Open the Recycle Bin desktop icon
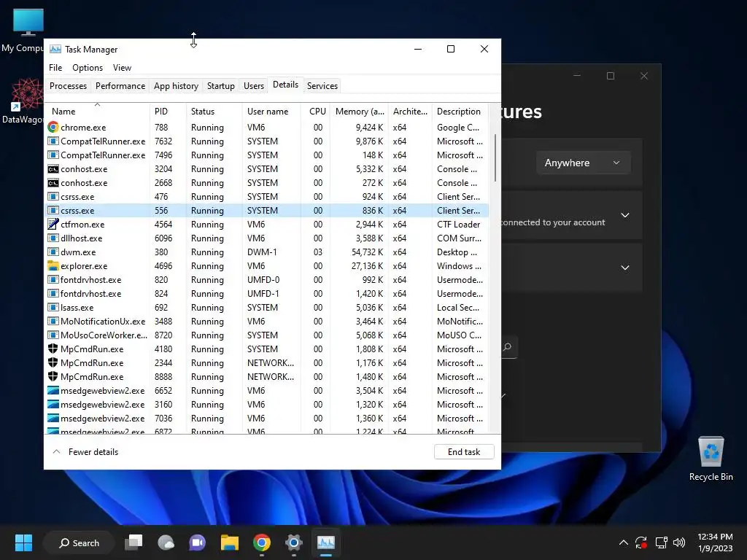 pos(711,459)
